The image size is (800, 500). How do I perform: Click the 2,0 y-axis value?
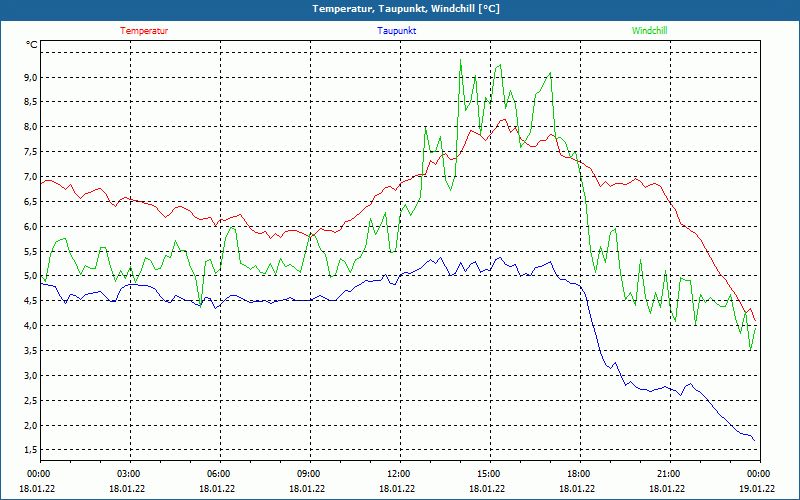click(31, 426)
